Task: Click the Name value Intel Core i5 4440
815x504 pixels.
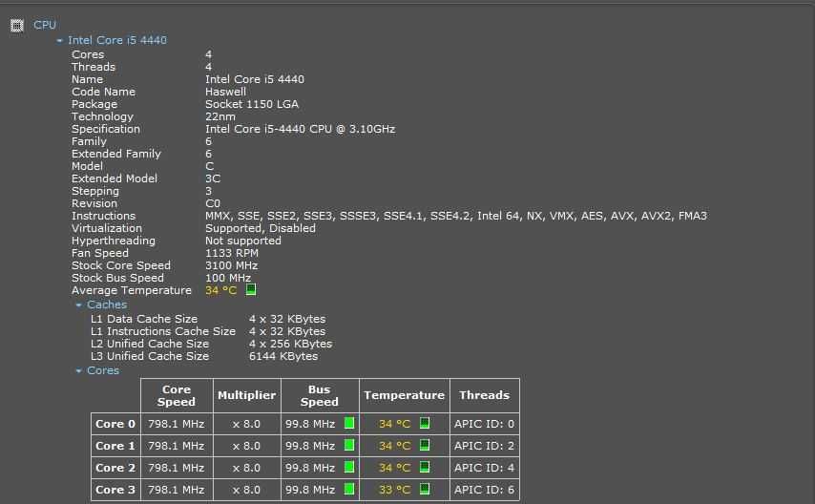Action: (255, 79)
